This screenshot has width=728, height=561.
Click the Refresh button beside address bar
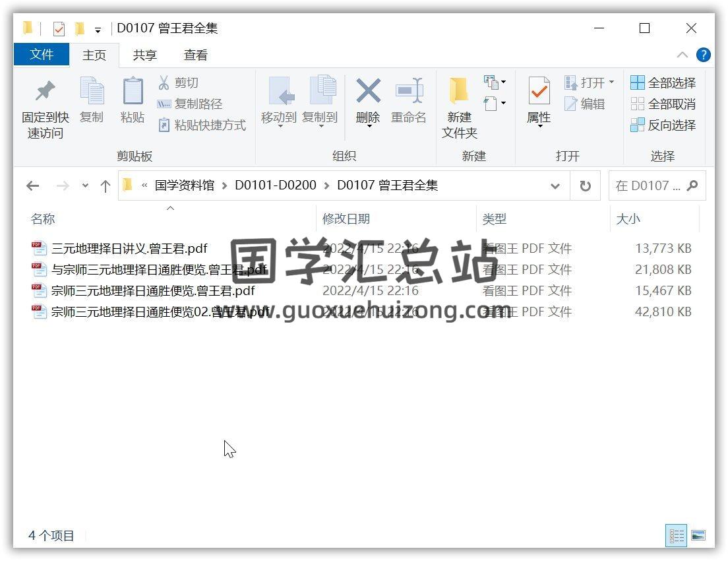tap(585, 186)
